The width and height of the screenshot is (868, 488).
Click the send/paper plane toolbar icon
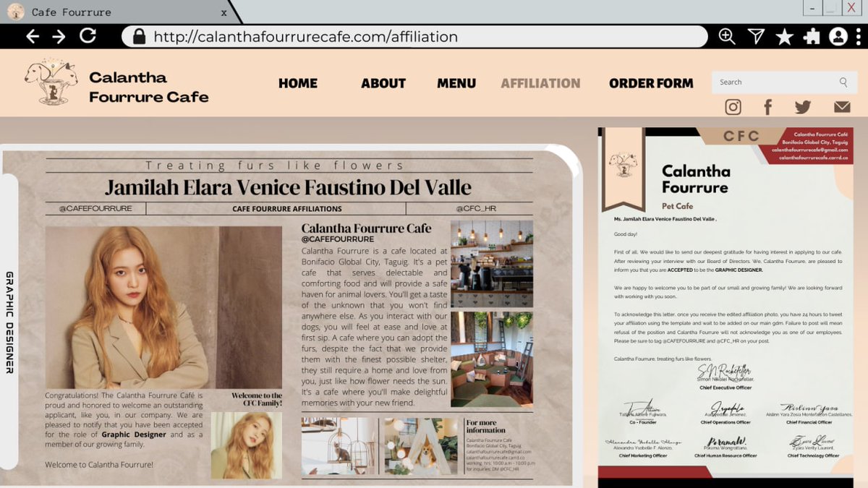pyautogui.click(x=756, y=36)
